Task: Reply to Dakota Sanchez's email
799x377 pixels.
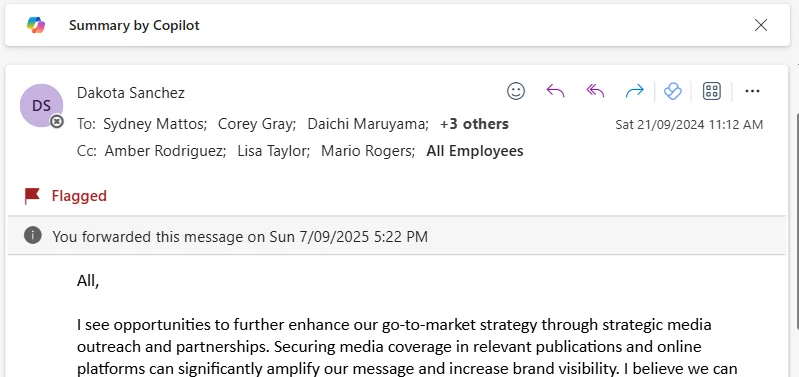Action: point(555,91)
